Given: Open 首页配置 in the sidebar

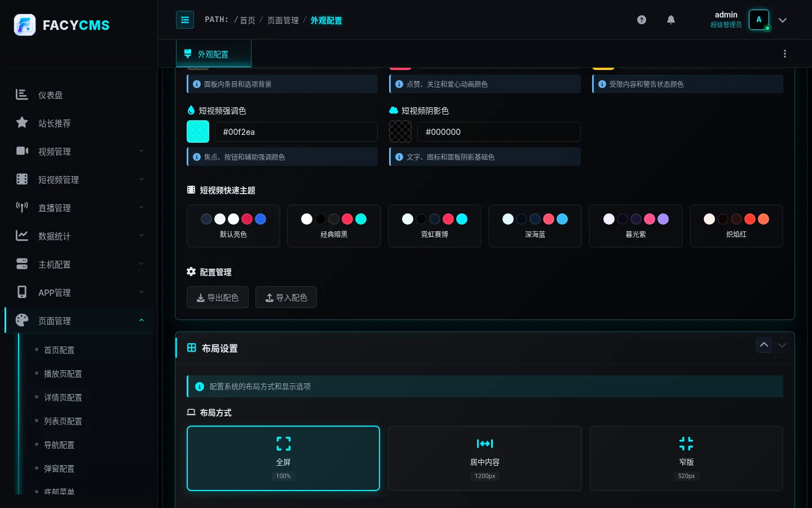Looking at the screenshot, I should point(59,350).
